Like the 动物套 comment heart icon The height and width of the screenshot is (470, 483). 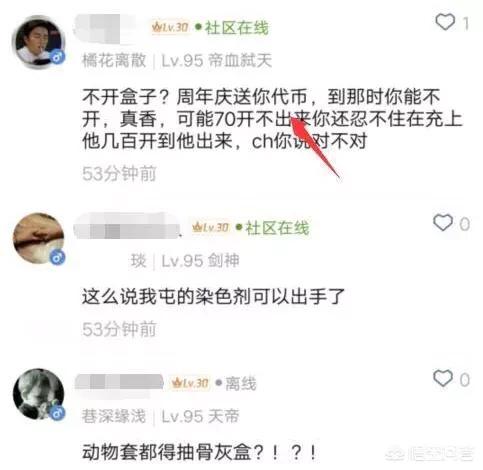click(x=443, y=378)
